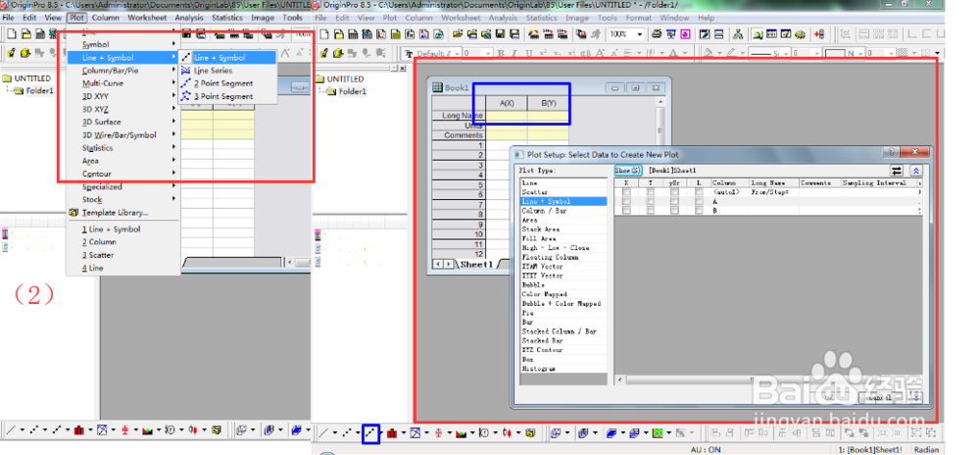
Task: Open dropdown arrow next to right Column chart icon
Action: coord(404,431)
